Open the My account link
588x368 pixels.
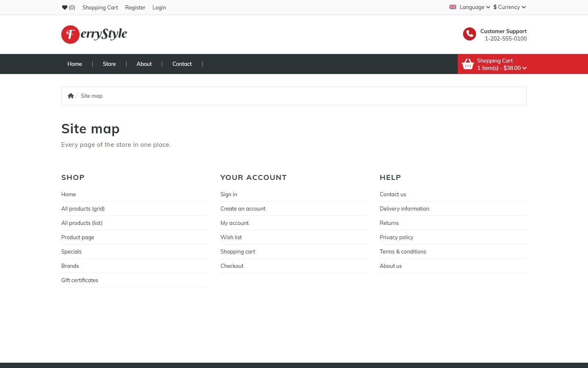click(234, 223)
